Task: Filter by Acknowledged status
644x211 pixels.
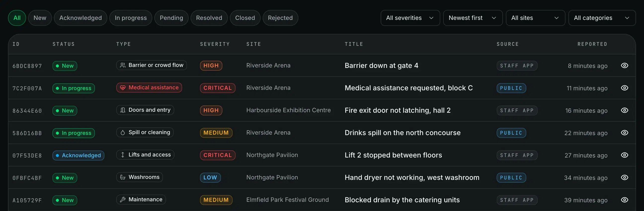Action: coord(80,18)
